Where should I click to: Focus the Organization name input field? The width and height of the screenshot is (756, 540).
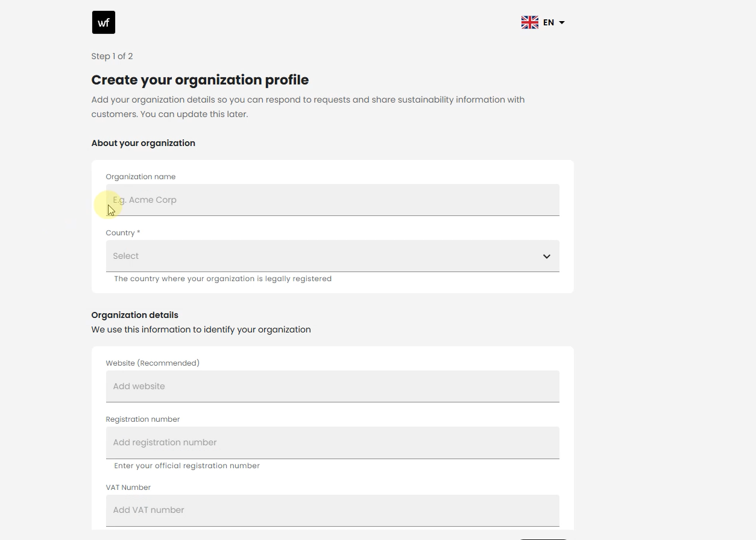click(x=333, y=200)
